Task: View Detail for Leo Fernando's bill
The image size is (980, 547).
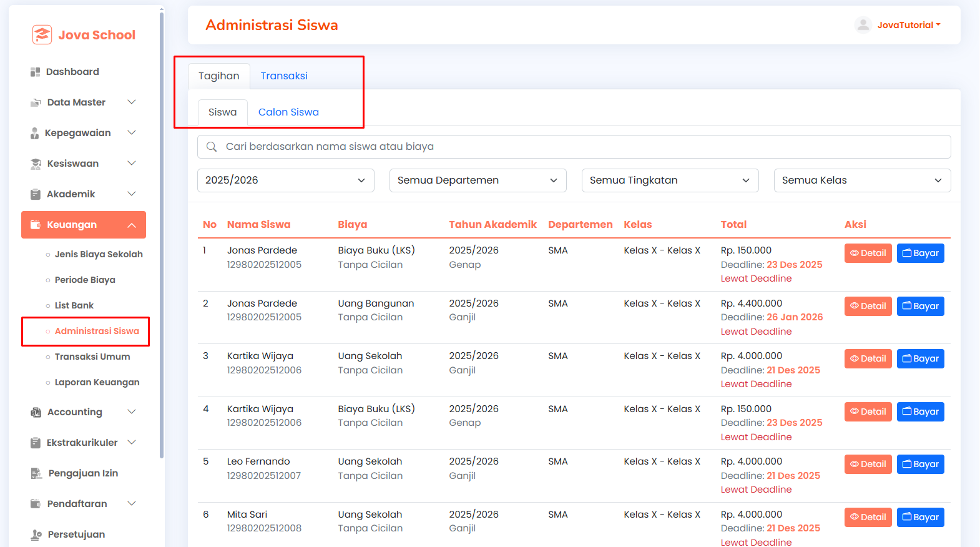Action: tap(868, 464)
